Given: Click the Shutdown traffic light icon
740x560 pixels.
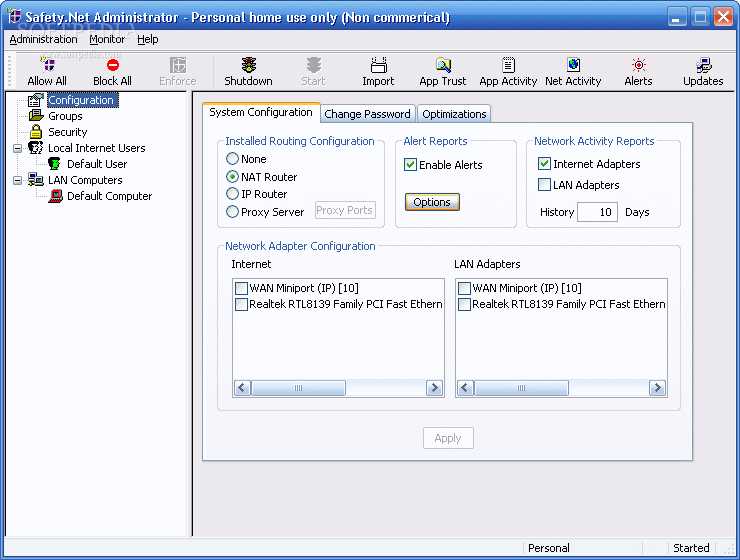Looking at the screenshot, I should (249, 65).
